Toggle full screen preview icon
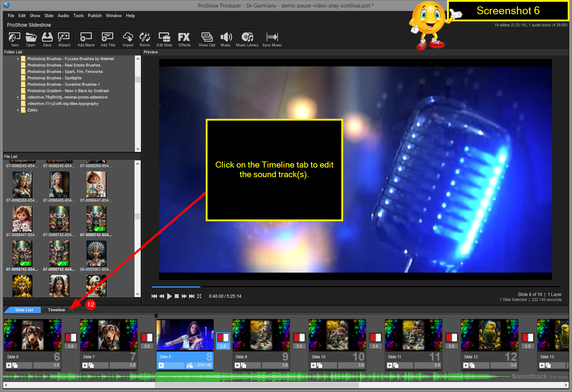Viewport: 572px width, 392px height. [x=199, y=296]
